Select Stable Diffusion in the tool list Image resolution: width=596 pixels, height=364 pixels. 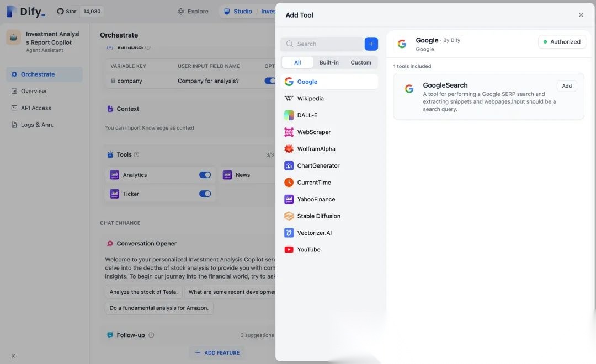(329, 216)
